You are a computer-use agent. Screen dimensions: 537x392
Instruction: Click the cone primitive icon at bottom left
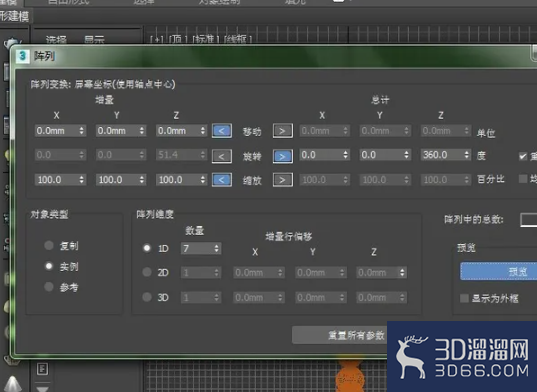coord(12,383)
